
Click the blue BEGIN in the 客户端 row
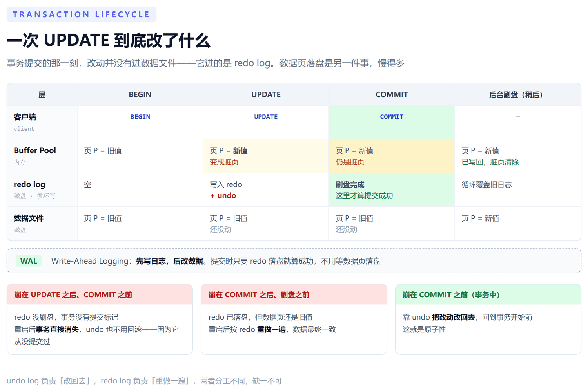click(140, 117)
